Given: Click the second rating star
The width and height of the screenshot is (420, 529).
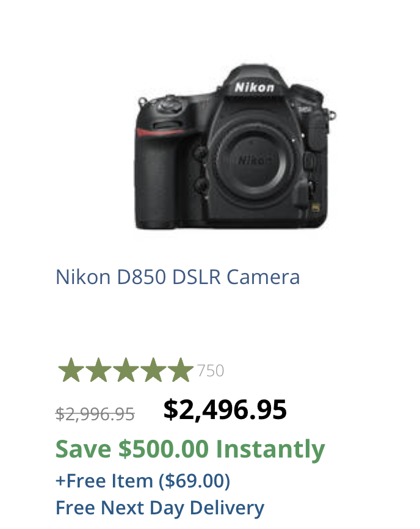Looking at the screenshot, I should (98, 371).
